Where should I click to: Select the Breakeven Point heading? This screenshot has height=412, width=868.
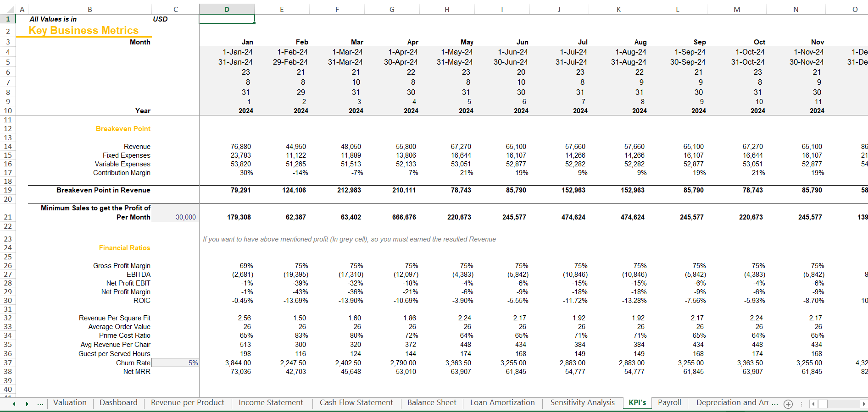(x=123, y=129)
